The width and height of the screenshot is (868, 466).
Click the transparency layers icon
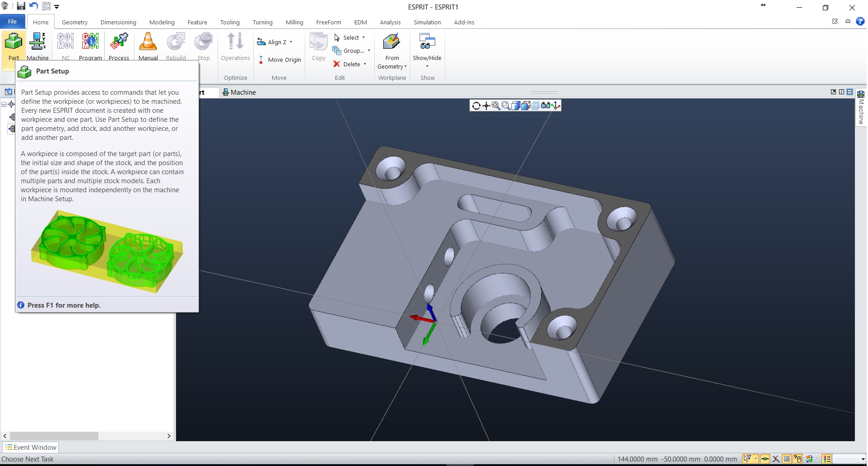536,106
